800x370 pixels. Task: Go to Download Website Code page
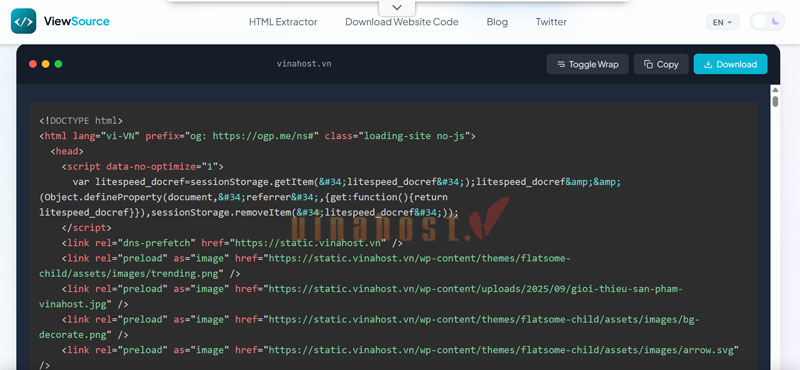click(x=402, y=22)
